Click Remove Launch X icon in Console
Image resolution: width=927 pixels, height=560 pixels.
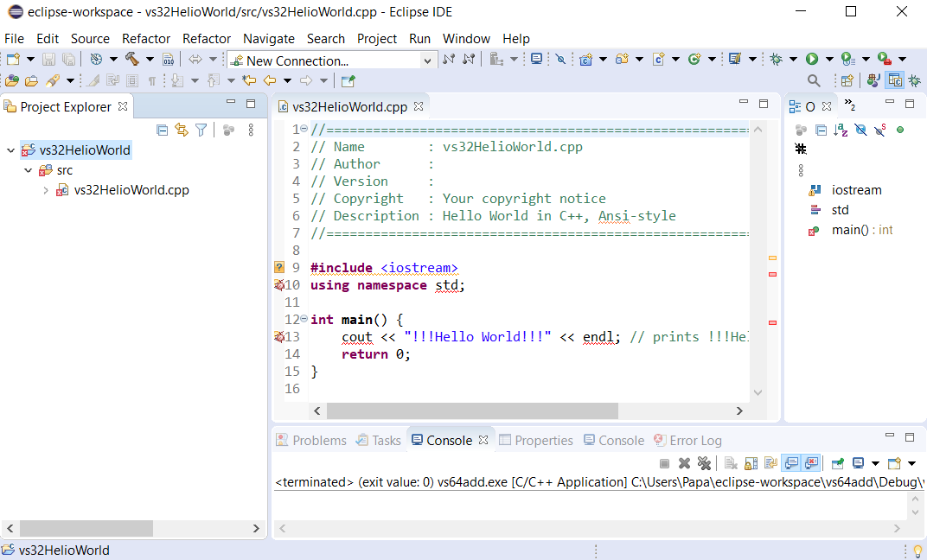pyautogui.click(x=684, y=463)
